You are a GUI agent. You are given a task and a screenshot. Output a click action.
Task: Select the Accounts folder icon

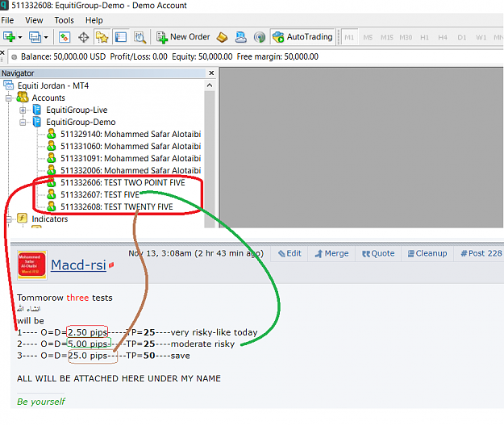pos(23,97)
